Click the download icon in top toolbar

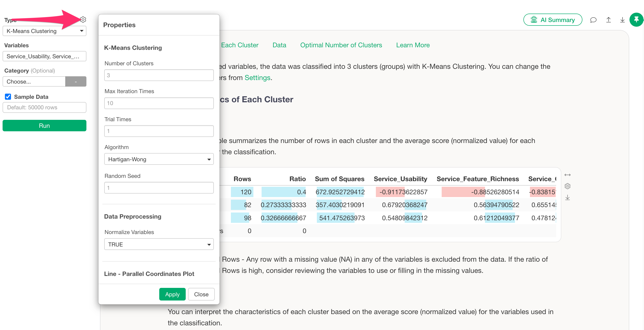[x=622, y=20]
